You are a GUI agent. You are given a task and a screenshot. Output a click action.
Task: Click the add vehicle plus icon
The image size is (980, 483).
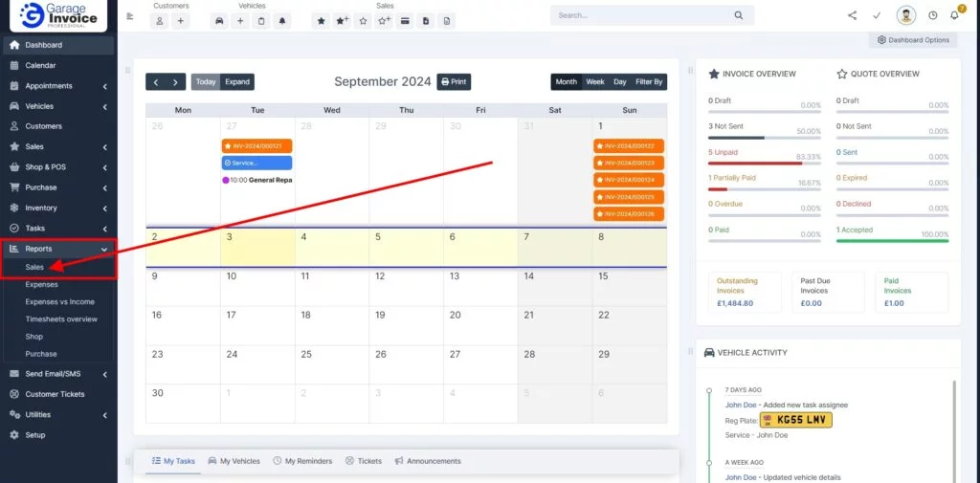point(240,21)
